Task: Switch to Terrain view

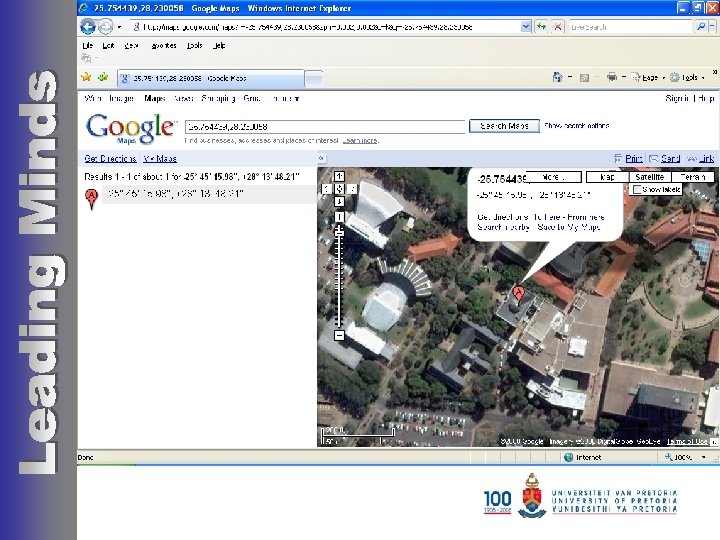Action: [x=692, y=177]
